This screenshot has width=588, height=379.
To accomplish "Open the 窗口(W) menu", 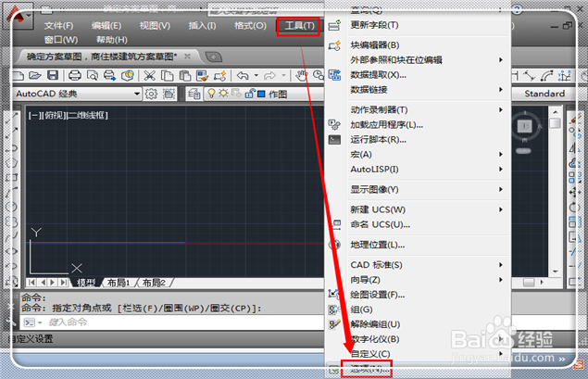I will click(x=61, y=40).
